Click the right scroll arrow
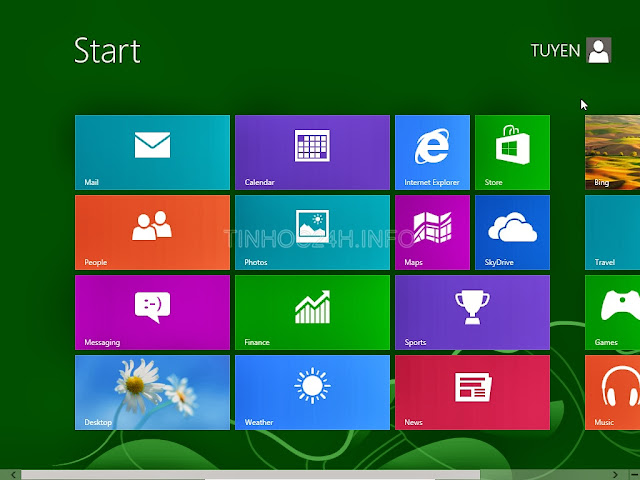Screen dimensions: 640x480 (615, 475)
